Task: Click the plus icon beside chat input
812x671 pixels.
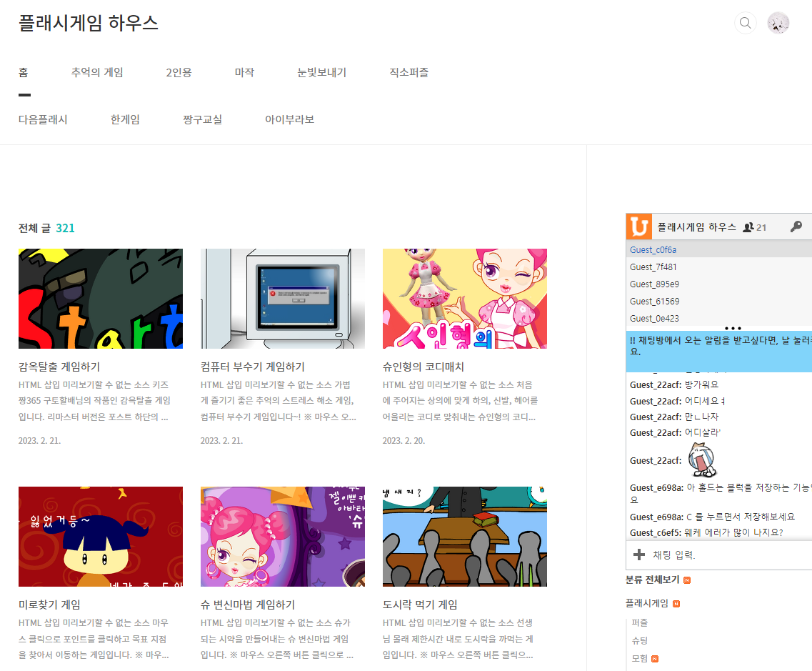Action: (x=639, y=555)
